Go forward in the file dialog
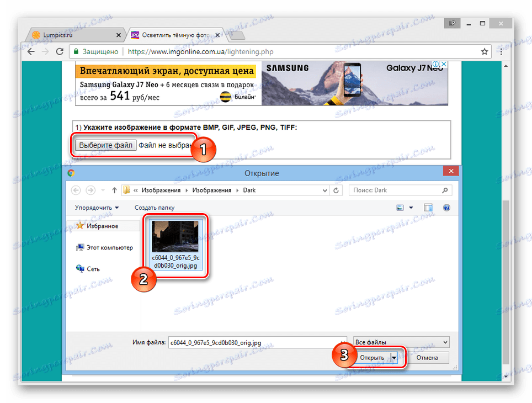 (91, 190)
